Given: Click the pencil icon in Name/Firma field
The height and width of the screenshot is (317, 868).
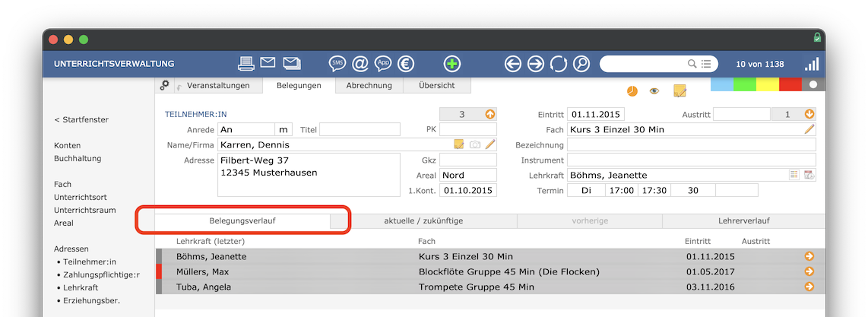Looking at the screenshot, I should pyautogui.click(x=490, y=144).
